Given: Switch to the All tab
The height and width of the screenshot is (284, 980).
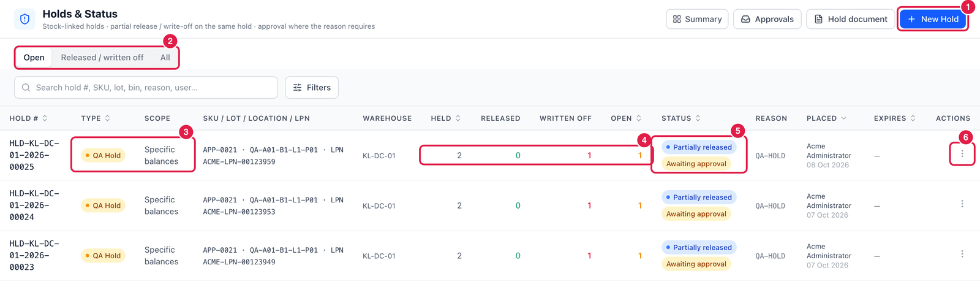Looking at the screenshot, I should [165, 58].
